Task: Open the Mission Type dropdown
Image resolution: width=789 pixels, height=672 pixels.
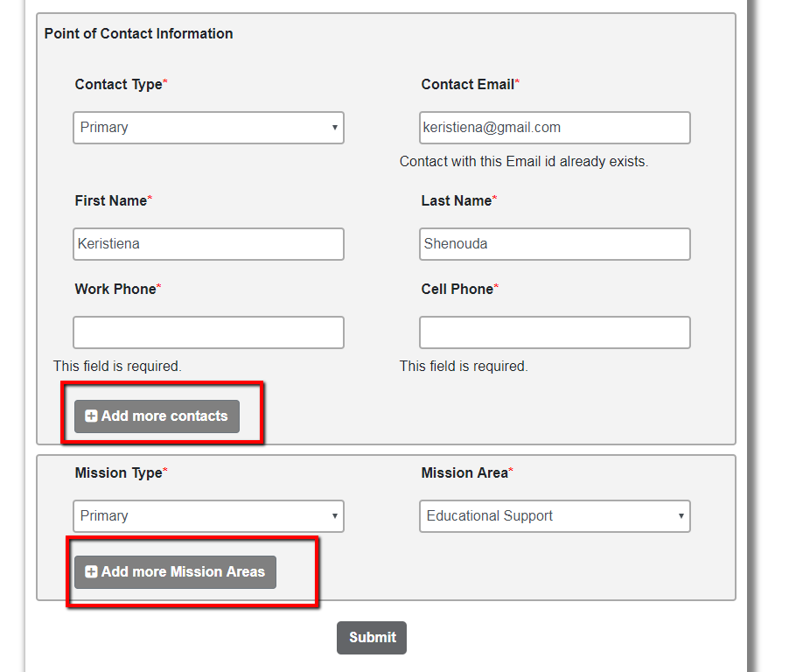Action: [x=208, y=516]
